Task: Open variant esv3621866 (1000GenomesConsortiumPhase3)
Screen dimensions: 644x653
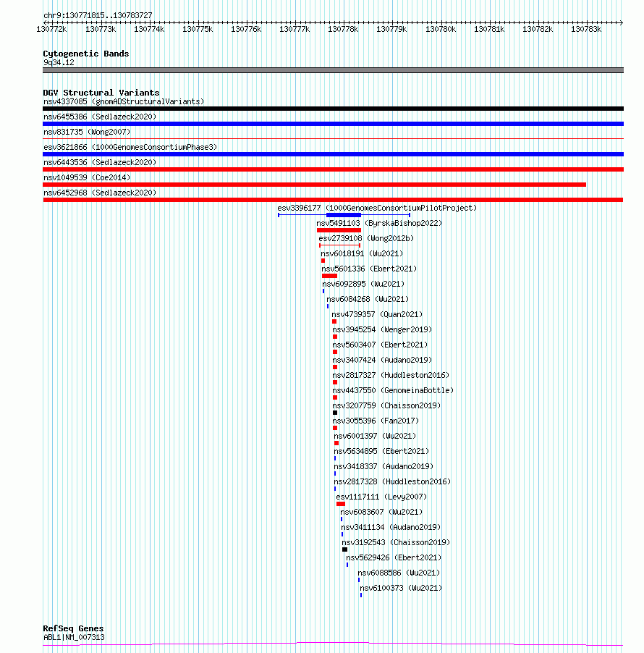Action: (130, 147)
